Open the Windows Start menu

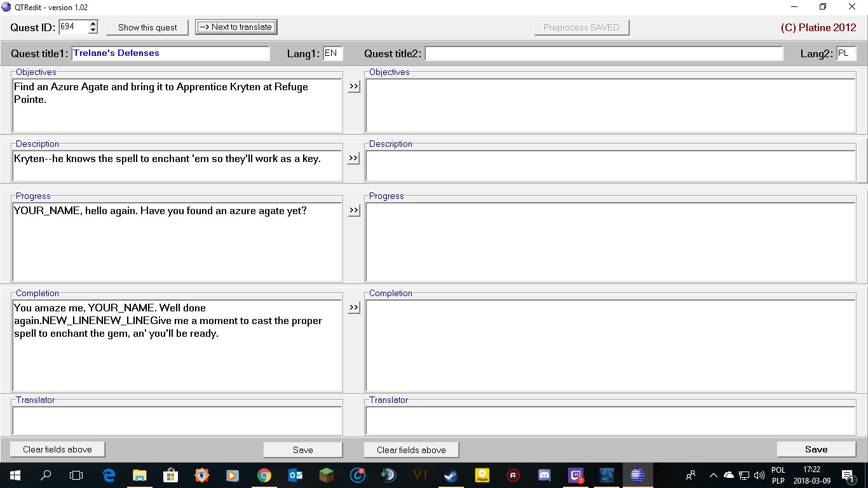(x=15, y=475)
